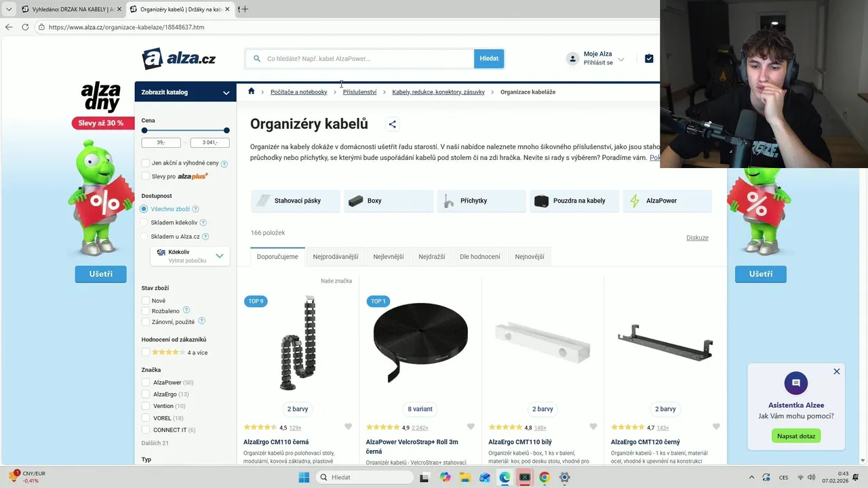This screenshot has width=868, height=488.
Task: Switch to Nejprodávanější sorting tab
Action: pyautogui.click(x=336, y=257)
